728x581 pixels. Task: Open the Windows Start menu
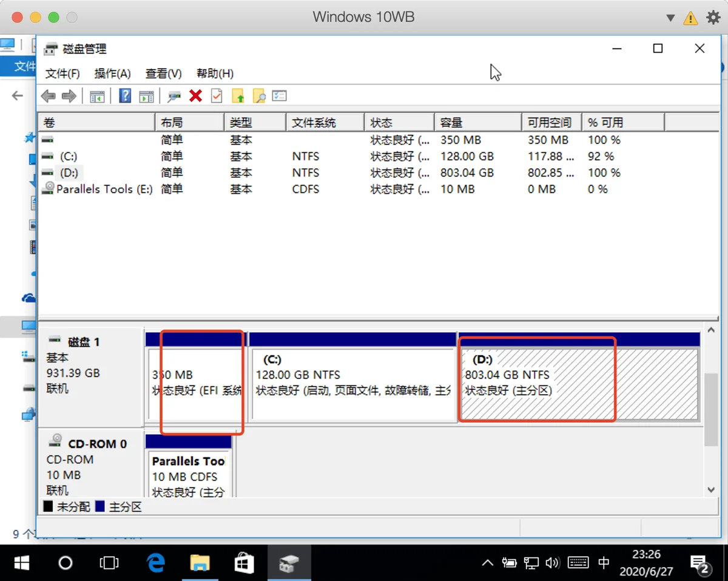(x=22, y=563)
